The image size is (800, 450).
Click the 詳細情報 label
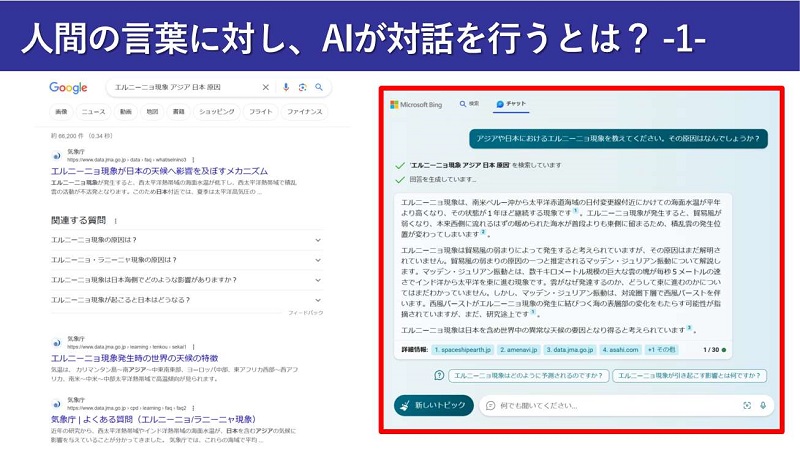pos(414,350)
